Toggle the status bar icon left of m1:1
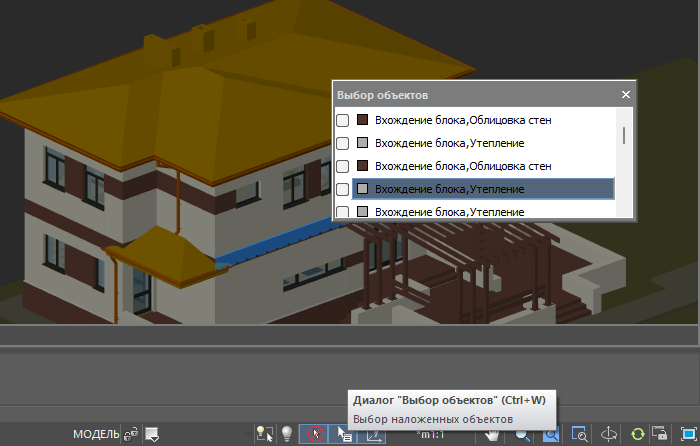The image size is (700, 446). 372,433
